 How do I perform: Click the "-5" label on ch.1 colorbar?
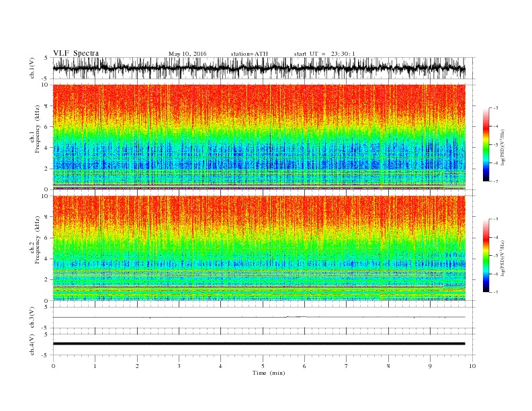[x=495, y=144]
